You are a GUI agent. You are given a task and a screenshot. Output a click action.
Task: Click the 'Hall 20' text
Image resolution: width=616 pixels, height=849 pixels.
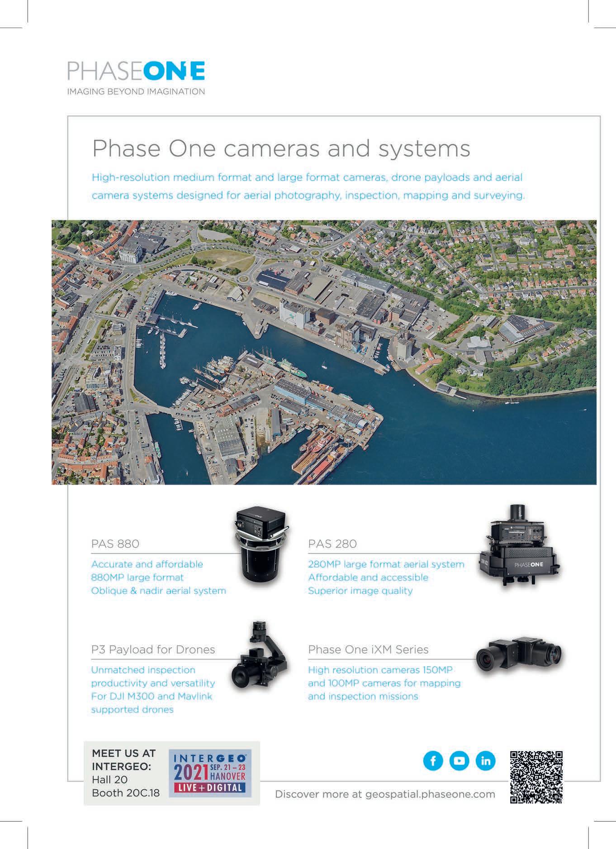(x=110, y=780)
